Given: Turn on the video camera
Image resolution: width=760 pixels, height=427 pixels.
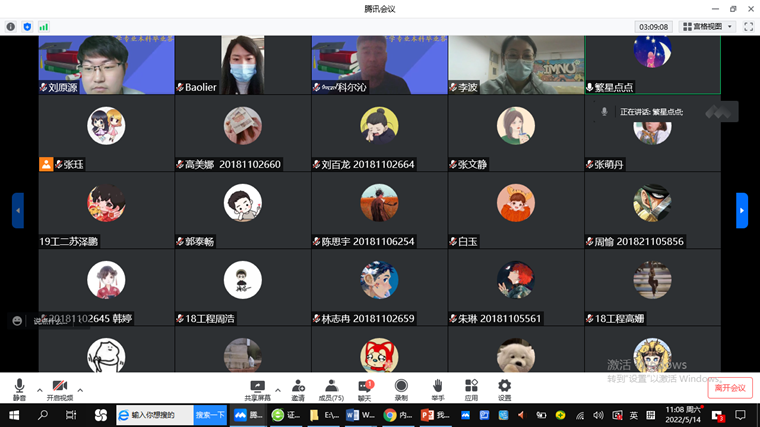Looking at the screenshot, I should click(59, 388).
